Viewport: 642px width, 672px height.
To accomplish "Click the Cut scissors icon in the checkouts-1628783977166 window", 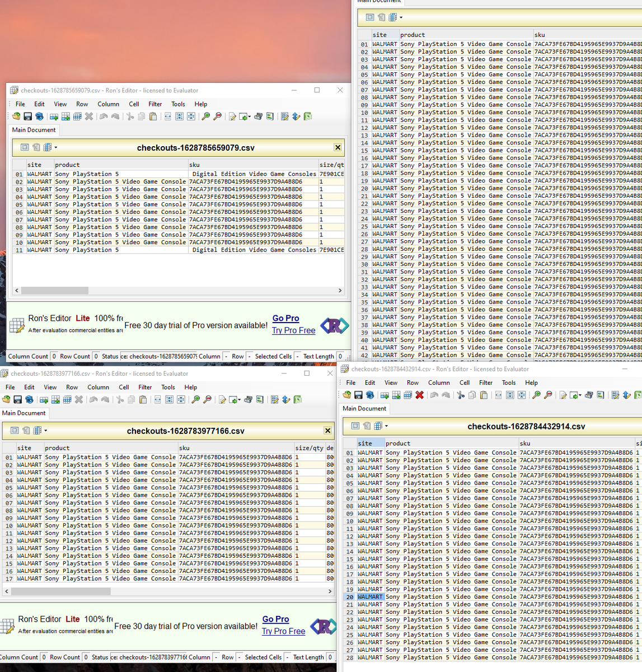I will click(x=120, y=400).
